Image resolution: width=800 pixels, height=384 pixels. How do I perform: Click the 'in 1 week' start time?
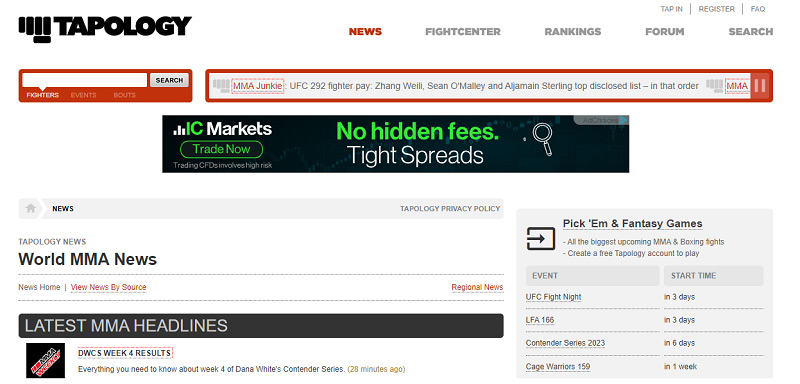[681, 366]
